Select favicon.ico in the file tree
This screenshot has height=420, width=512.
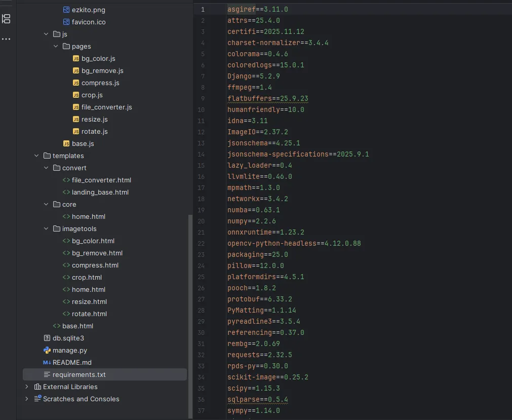pyautogui.click(x=88, y=22)
